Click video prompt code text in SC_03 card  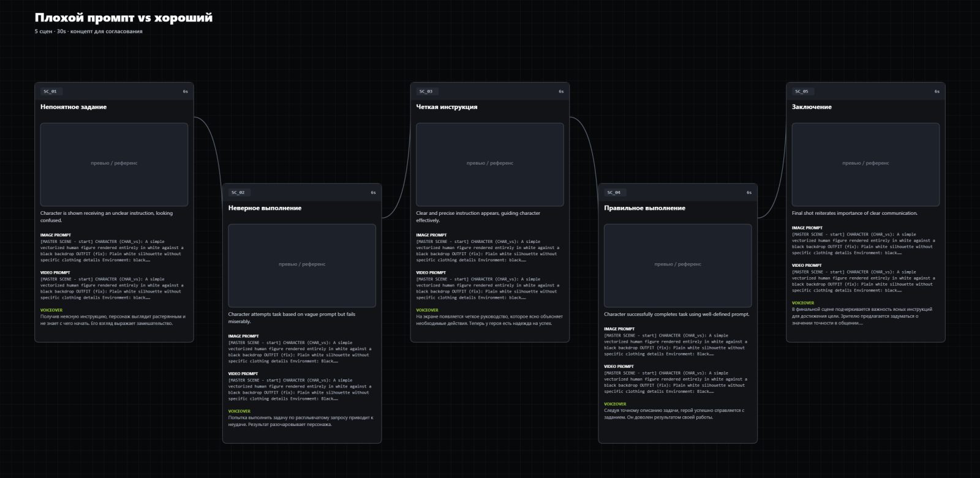click(x=488, y=288)
